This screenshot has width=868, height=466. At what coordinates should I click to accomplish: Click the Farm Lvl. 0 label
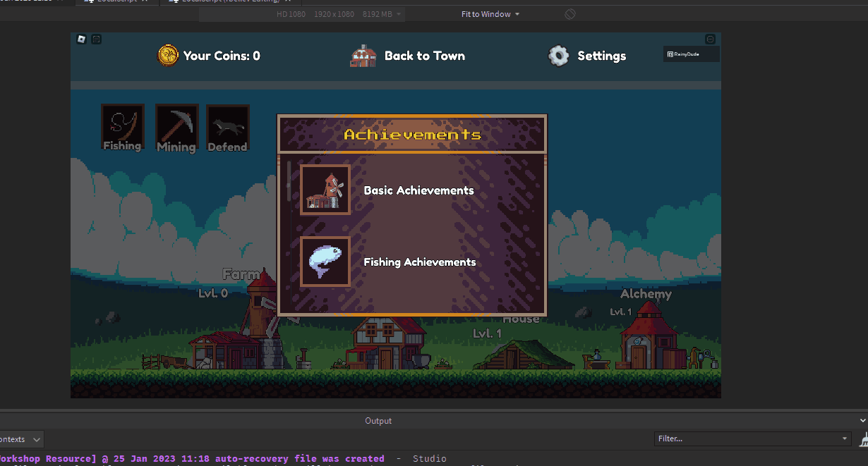point(212,293)
